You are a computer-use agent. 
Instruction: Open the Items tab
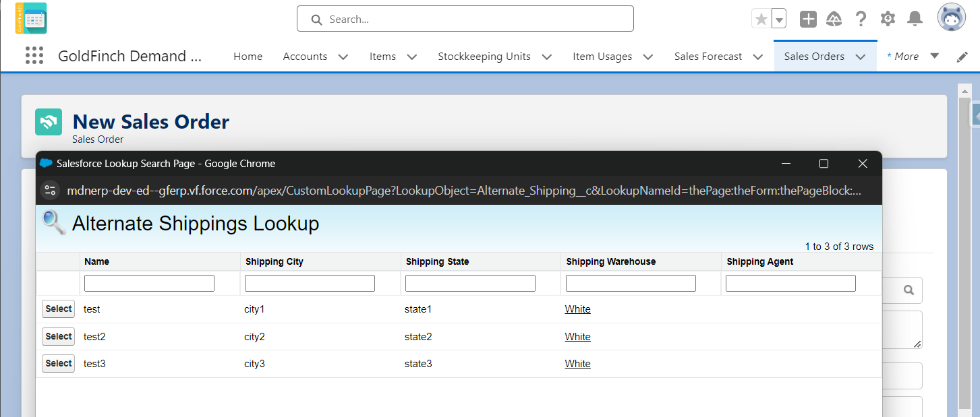click(382, 57)
